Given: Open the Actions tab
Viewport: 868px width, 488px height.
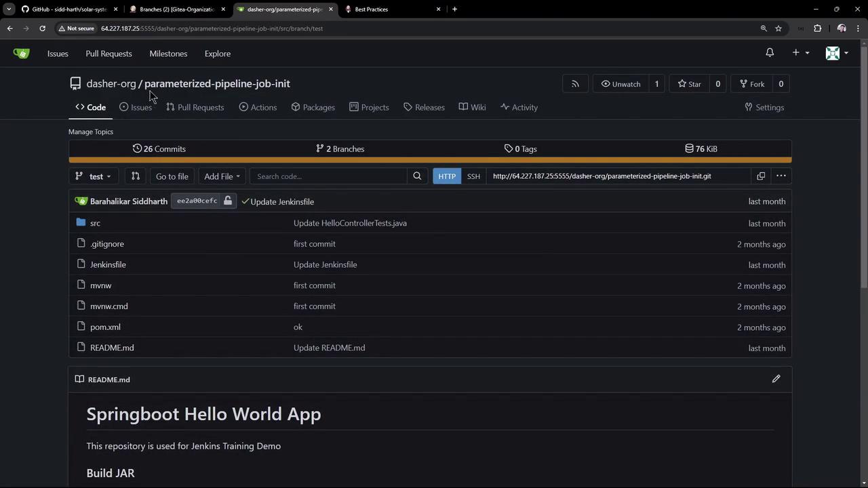Looking at the screenshot, I should click(x=258, y=107).
